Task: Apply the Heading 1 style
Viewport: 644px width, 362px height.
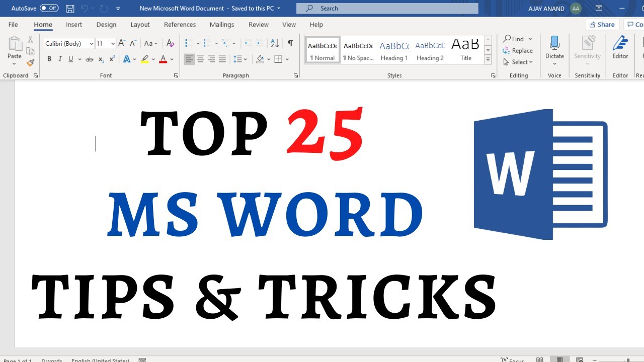Action: (x=394, y=50)
